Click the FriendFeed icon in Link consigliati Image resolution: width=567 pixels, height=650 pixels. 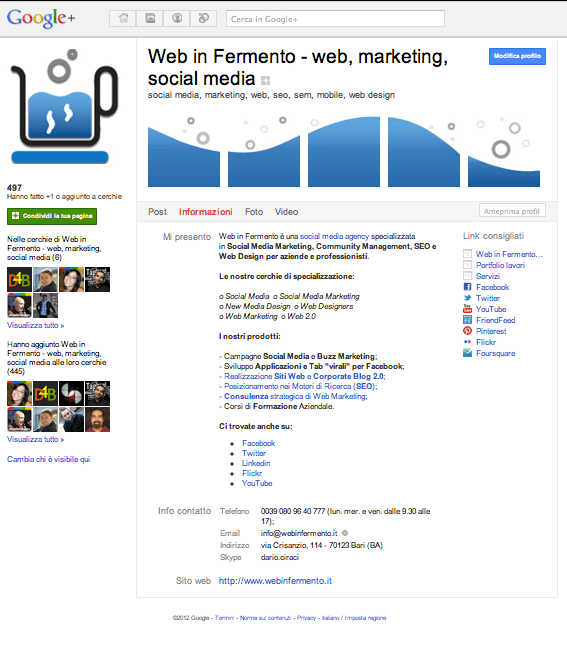coord(467,320)
